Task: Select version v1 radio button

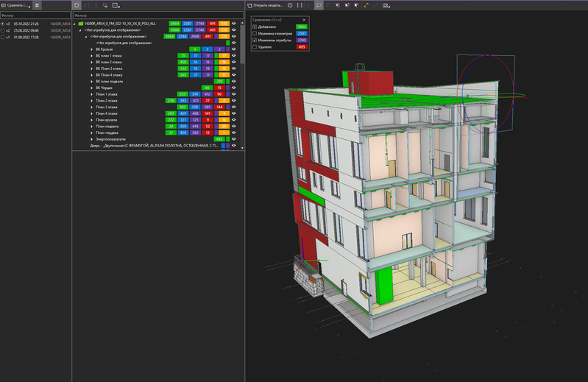Action: pyautogui.click(x=3, y=37)
